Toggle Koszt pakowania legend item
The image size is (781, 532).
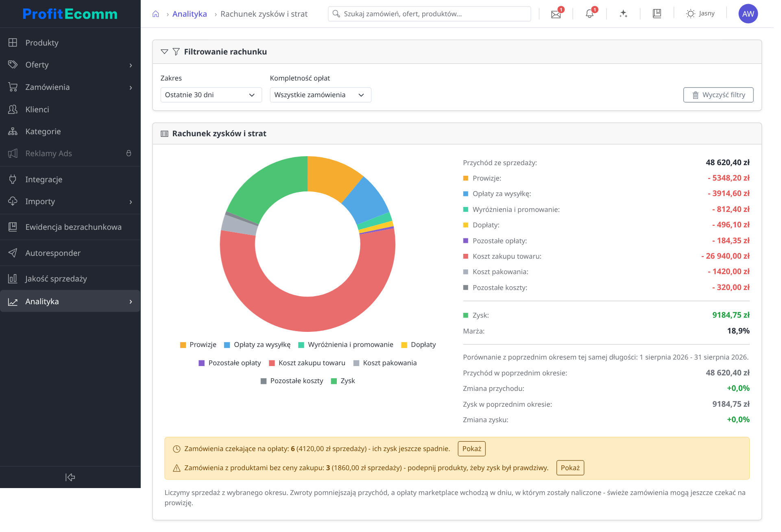tap(385, 363)
